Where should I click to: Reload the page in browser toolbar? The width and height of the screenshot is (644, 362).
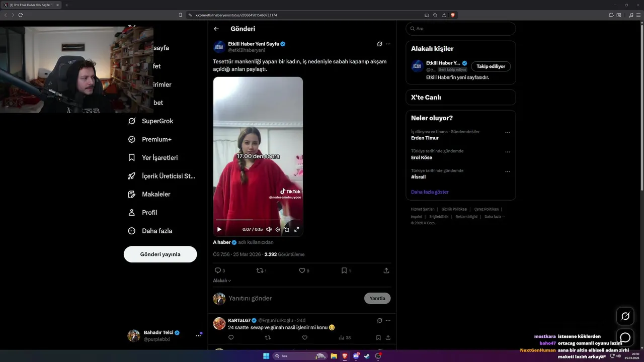pos(21,15)
